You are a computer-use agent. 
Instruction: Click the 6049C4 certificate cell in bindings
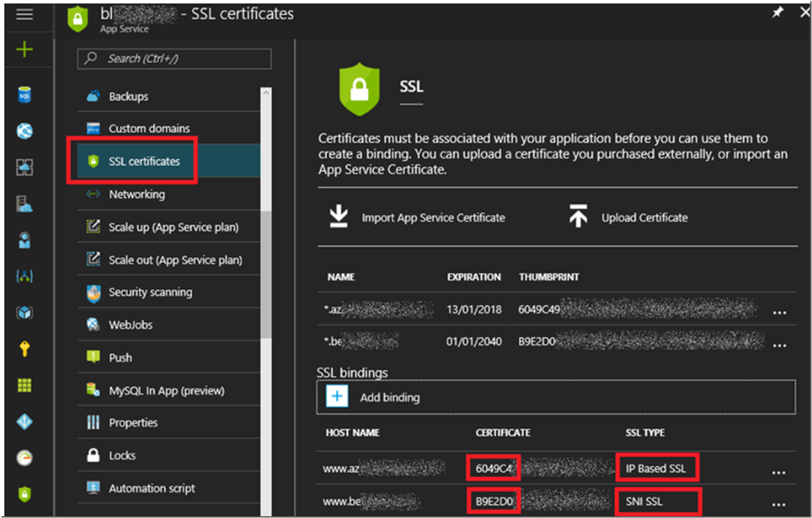pyautogui.click(x=494, y=468)
